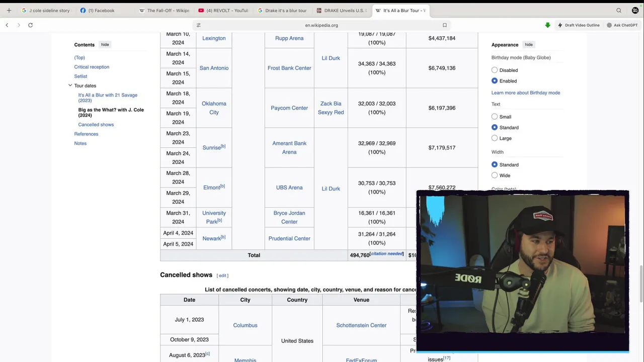Switch to the REVOLT YouTube tab
Image resolution: width=644 pixels, height=362 pixels.
[x=223, y=10]
